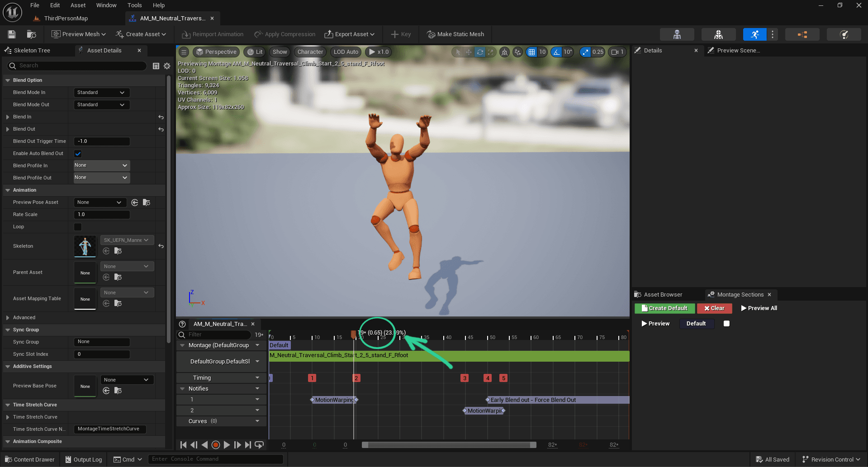Choose the scale tool in the viewport toolbar
868x467 pixels.
[491, 52]
